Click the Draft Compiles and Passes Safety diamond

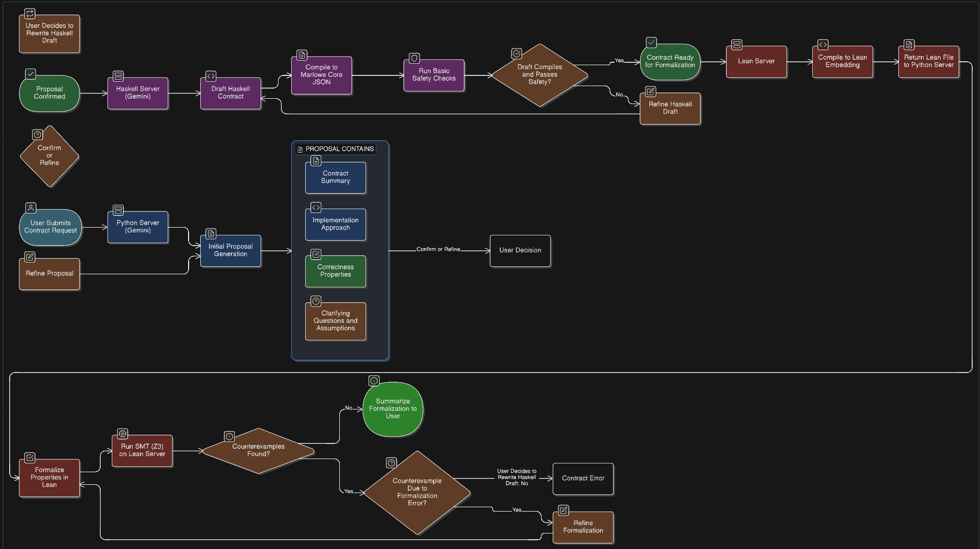click(540, 75)
